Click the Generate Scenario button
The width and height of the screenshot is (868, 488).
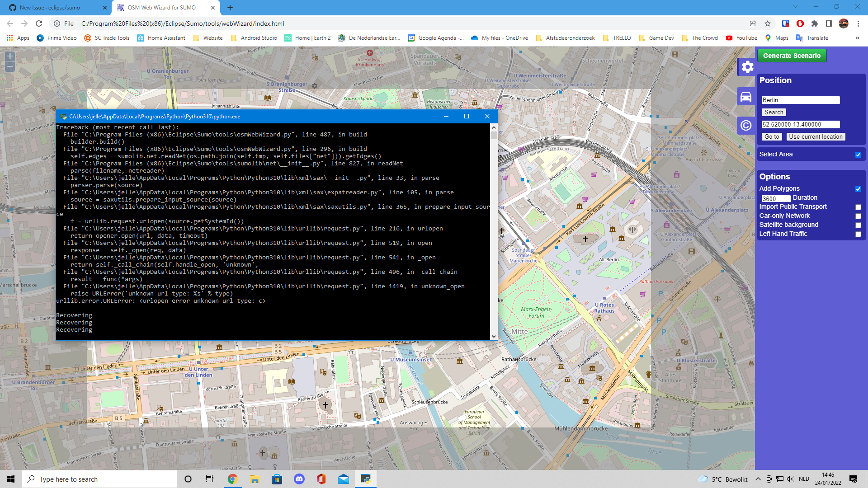coord(792,56)
